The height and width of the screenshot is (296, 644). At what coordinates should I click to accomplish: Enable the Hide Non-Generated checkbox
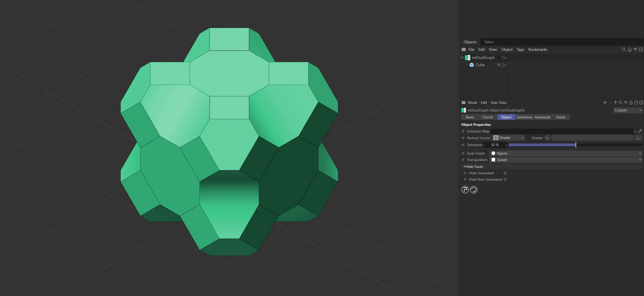(505, 179)
